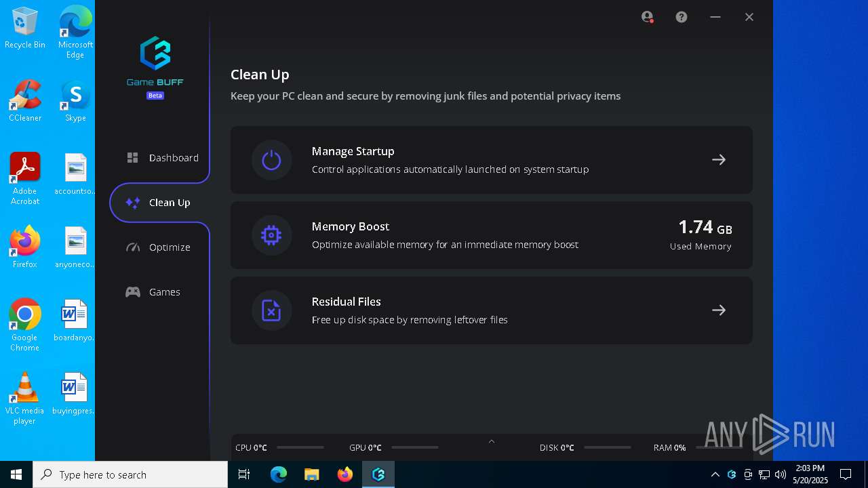Click the Clean Up sparkle icon
Screen dimensions: 868x488
tap(133, 203)
